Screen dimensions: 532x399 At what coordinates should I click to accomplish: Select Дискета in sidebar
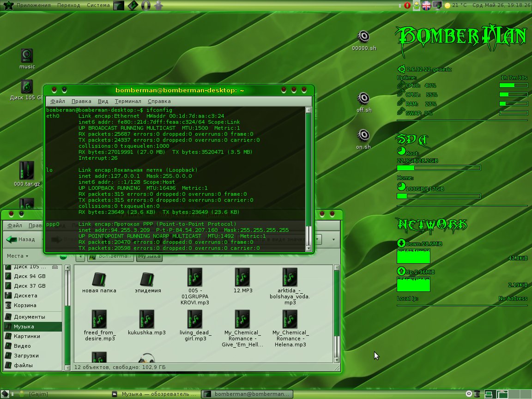pyautogui.click(x=33, y=296)
